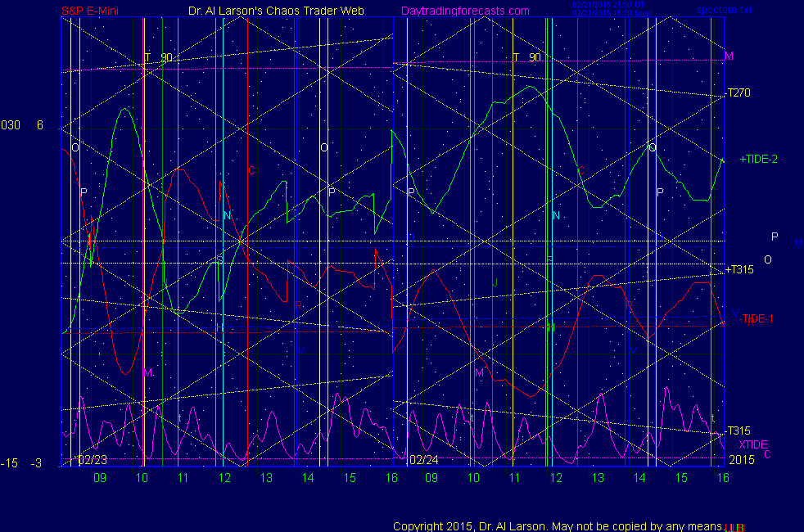The image size is (804, 532).
Task: Click the copyright notice text
Action: [557, 525]
